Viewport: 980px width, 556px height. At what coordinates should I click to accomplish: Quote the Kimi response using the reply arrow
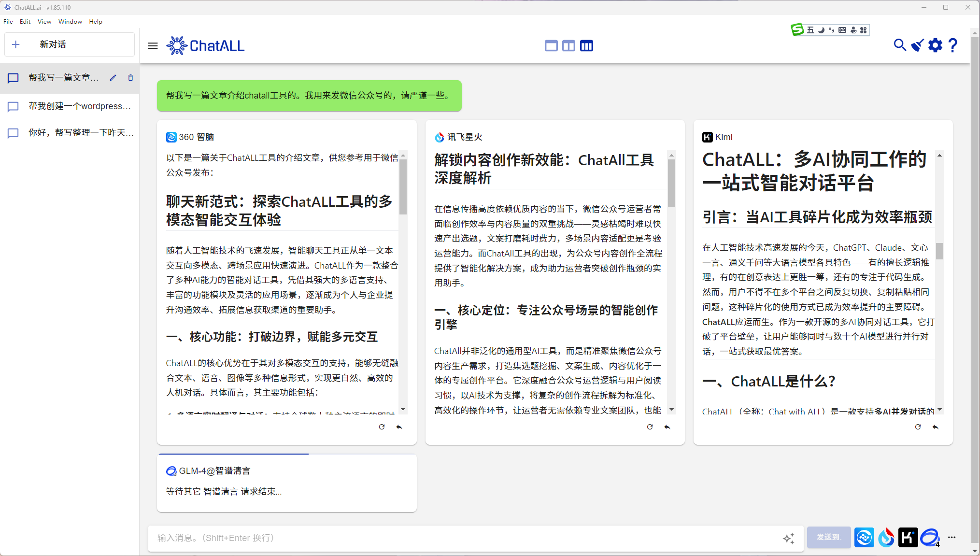click(x=936, y=427)
